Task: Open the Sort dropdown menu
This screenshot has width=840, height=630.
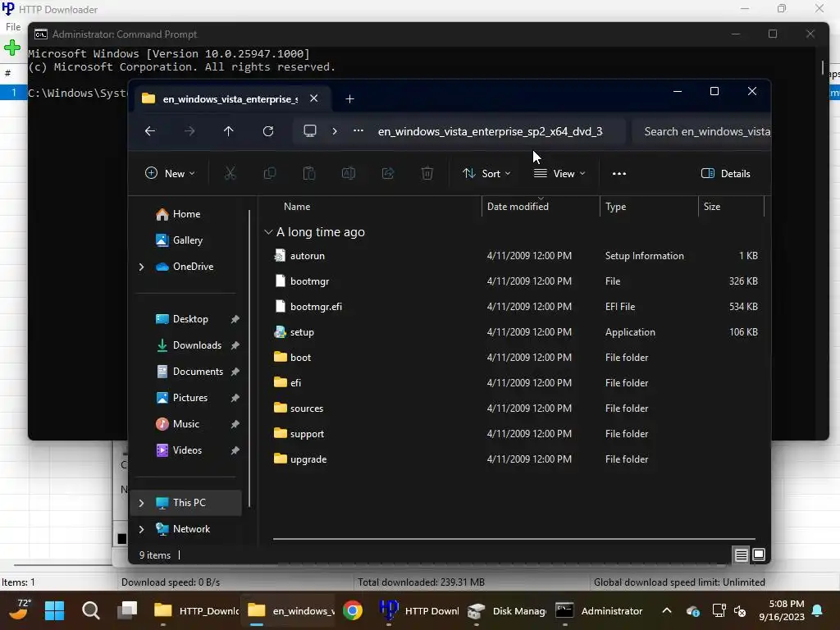Action: [486, 174]
